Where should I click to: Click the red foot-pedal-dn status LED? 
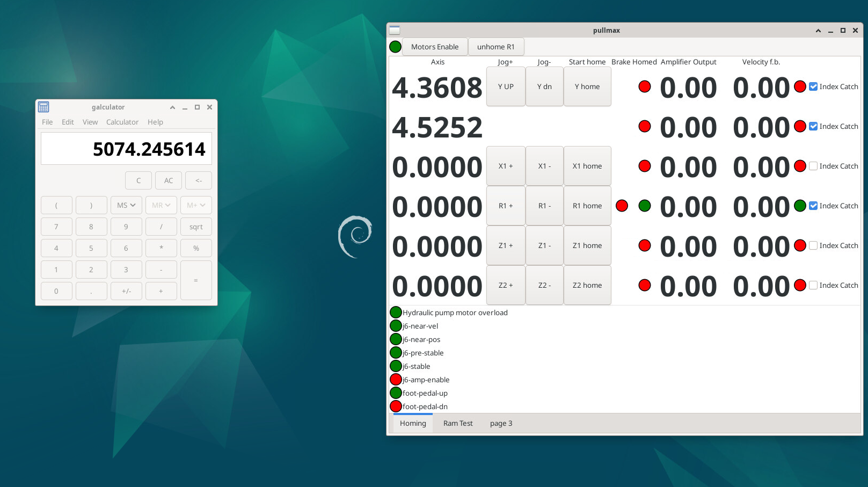click(396, 406)
